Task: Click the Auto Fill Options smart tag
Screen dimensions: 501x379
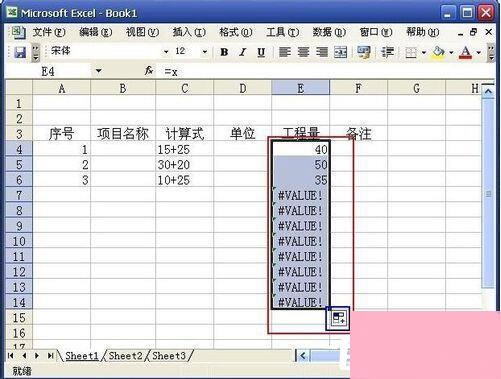Action: tap(338, 318)
